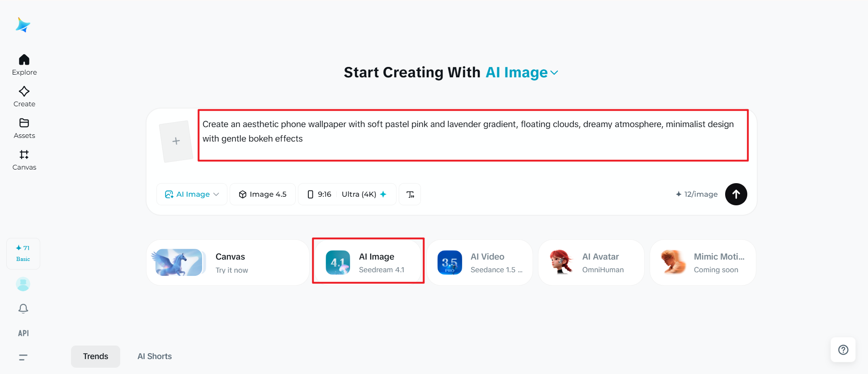868x374 pixels.
Task: Open the Explore home icon
Action: pos(24,60)
